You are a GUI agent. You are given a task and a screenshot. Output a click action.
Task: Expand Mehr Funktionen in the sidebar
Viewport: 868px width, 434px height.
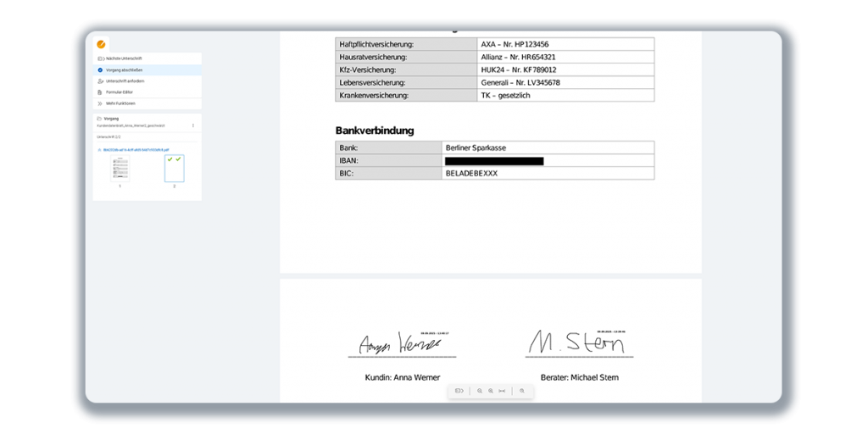click(120, 103)
